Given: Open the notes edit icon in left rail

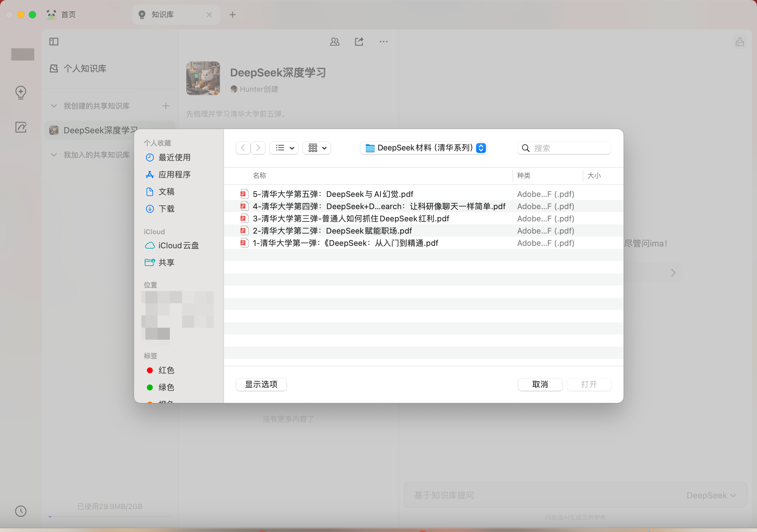Looking at the screenshot, I should click(x=21, y=127).
